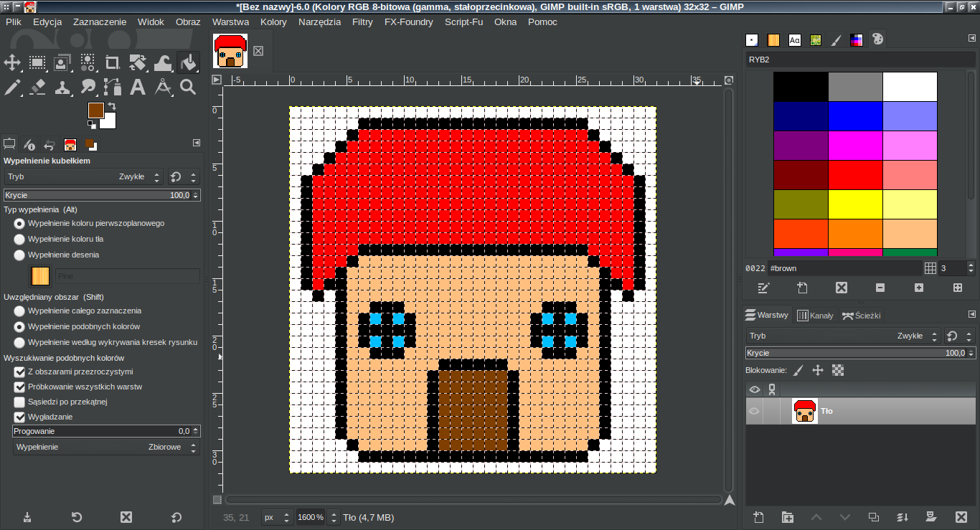Select the Pencil tool
This screenshot has height=530, width=980.
[x=12, y=87]
